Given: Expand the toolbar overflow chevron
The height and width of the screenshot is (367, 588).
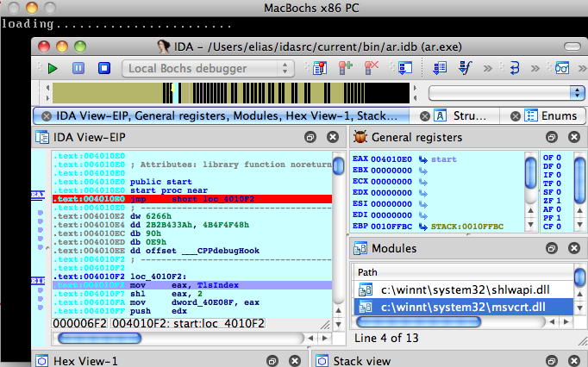Looking at the screenshot, I should point(581,67).
